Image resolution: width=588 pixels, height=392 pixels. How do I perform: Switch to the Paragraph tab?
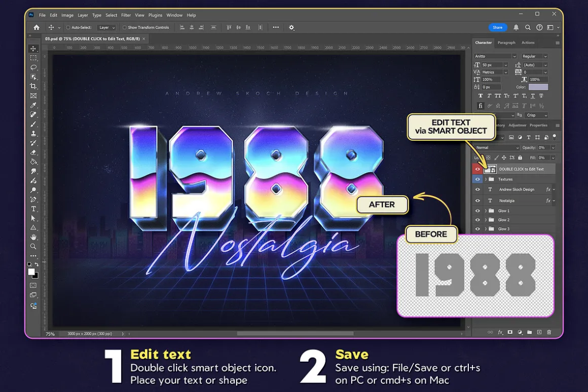pyautogui.click(x=506, y=43)
